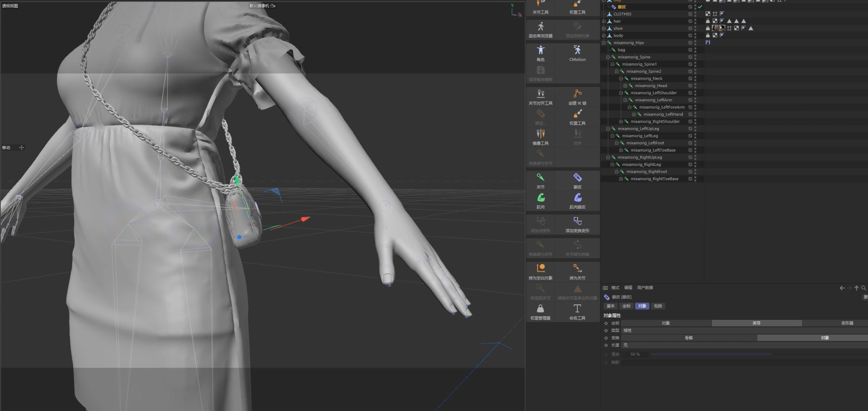
Task: Set 坐标 option to 关节
Action: 757,323
